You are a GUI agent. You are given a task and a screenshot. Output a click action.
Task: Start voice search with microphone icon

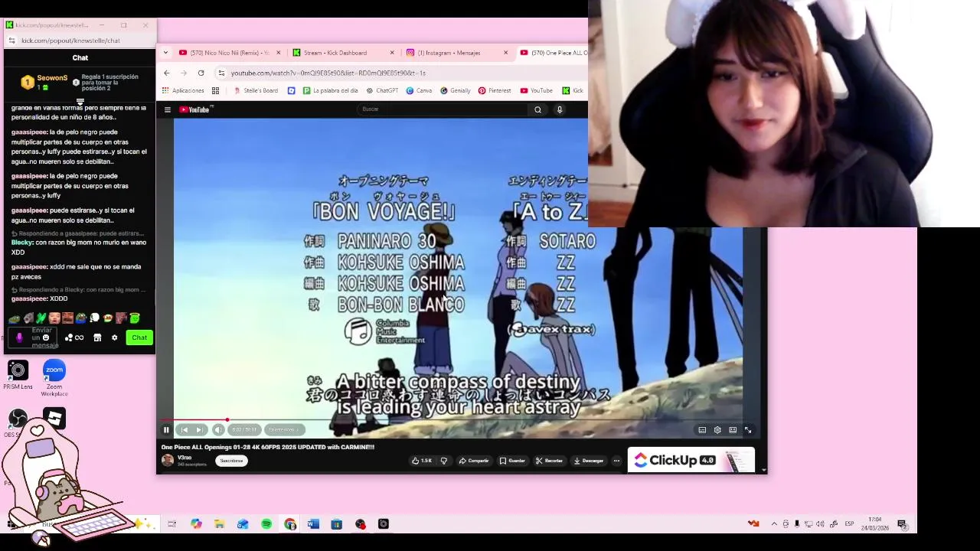(x=560, y=109)
